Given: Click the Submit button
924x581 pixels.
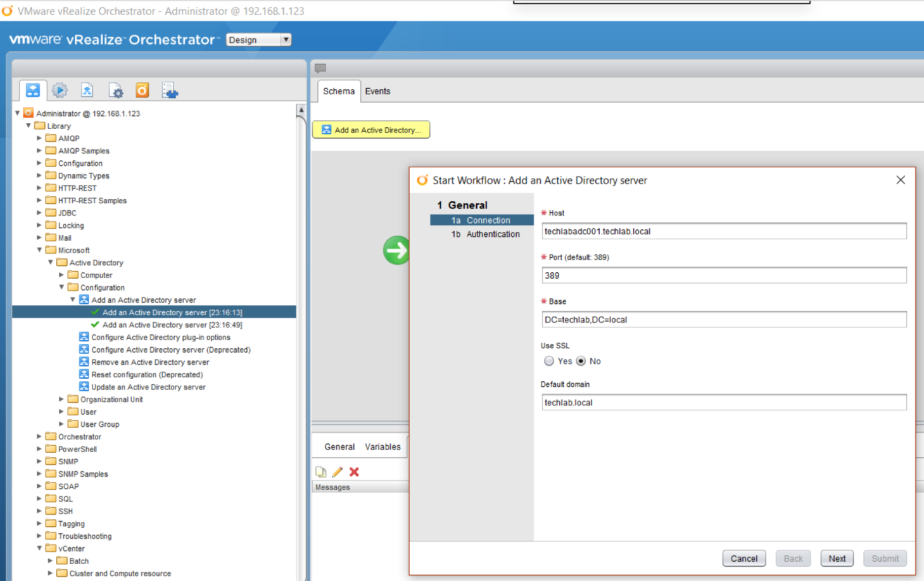Looking at the screenshot, I should pyautogui.click(x=885, y=558).
